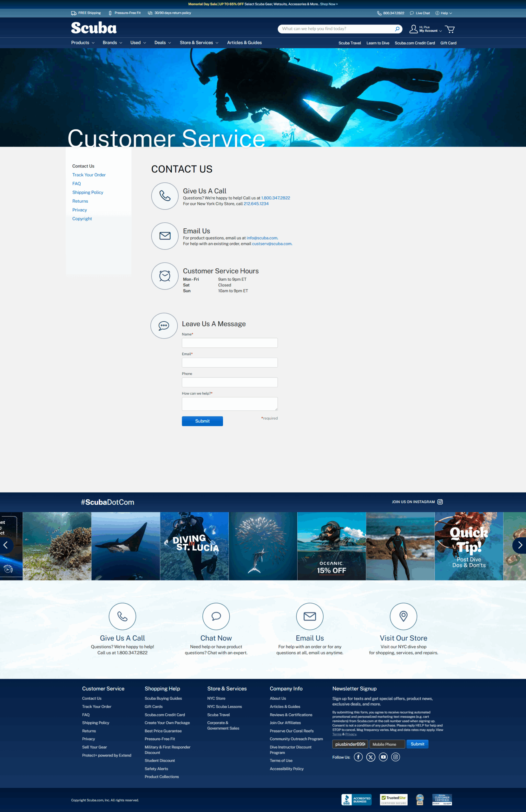Open NYC Scuba Lessons footer link
This screenshot has height=812, width=526.
click(224, 707)
